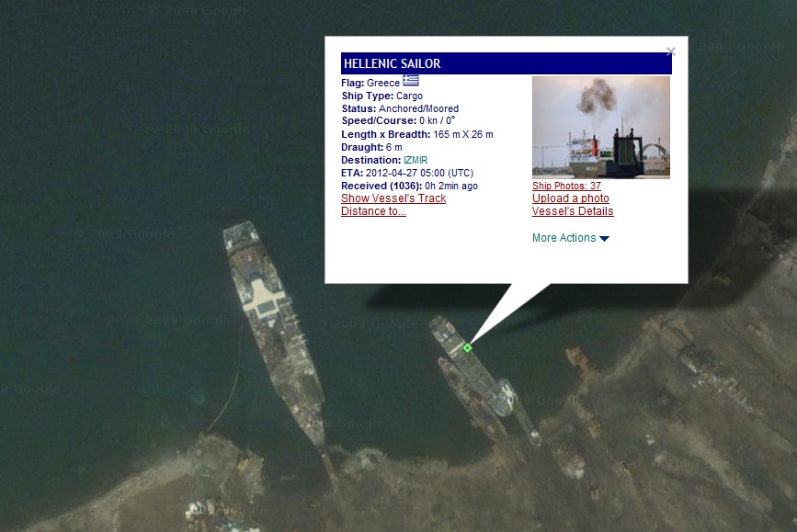797x532 pixels.
Task: Follow the Upload a photo link
Action: (570, 198)
